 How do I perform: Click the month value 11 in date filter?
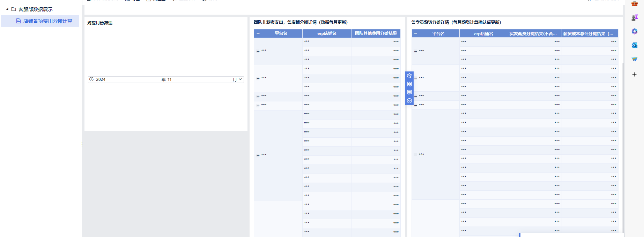pos(169,79)
